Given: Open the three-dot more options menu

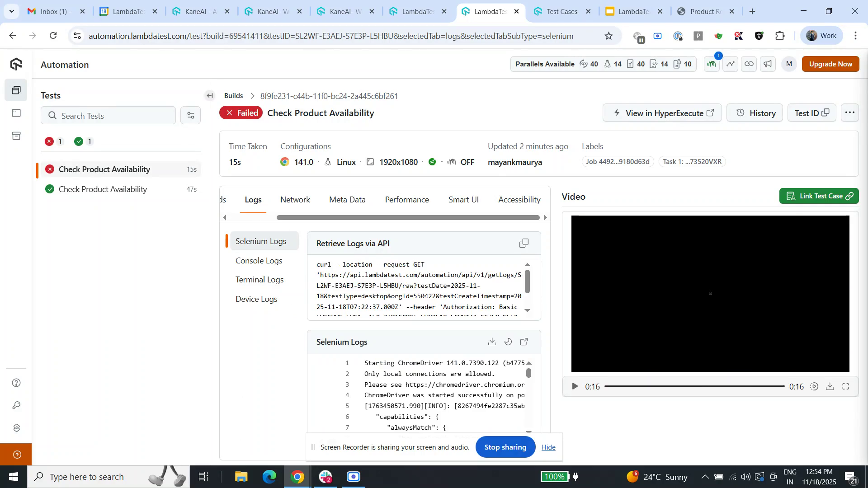Looking at the screenshot, I should tap(850, 113).
